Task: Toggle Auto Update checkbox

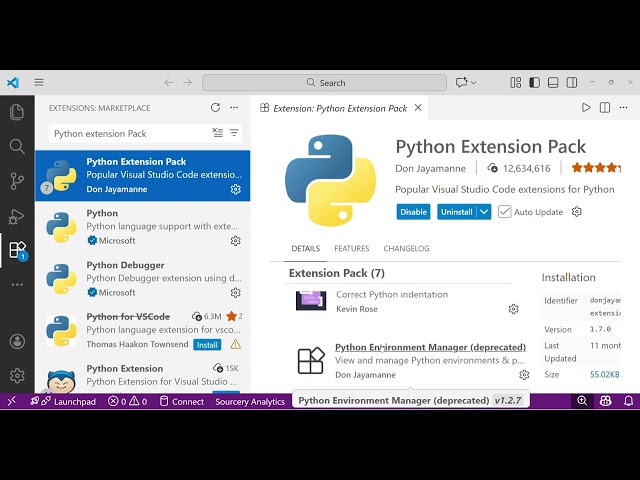Action: [504, 211]
